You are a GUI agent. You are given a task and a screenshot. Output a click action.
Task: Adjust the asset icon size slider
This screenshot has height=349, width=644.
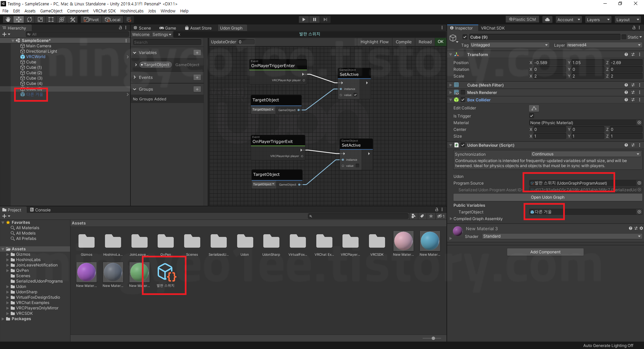[433, 338]
